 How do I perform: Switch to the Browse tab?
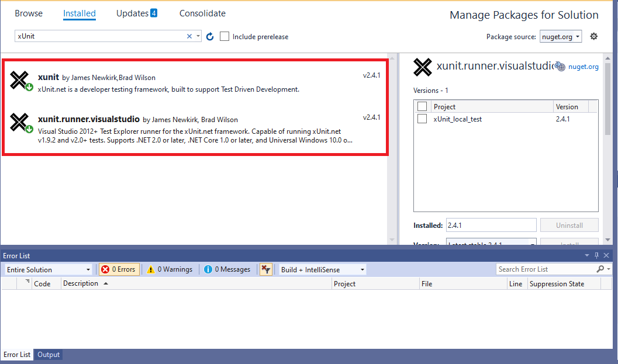click(29, 13)
